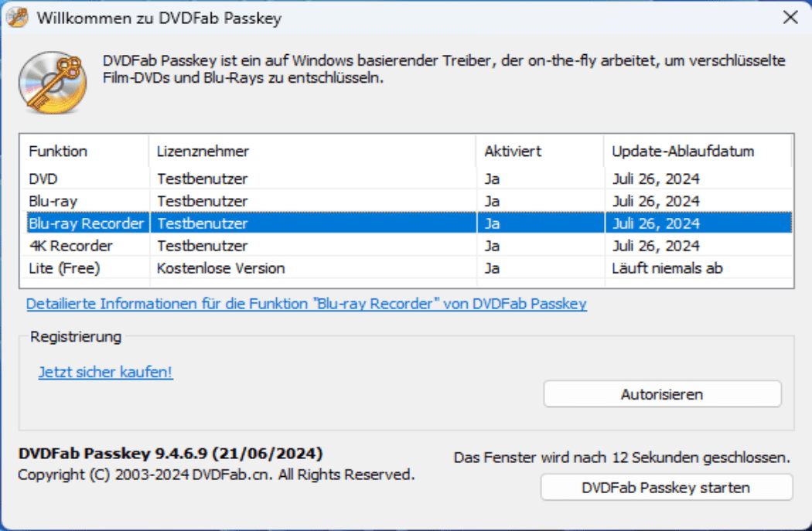Image resolution: width=812 pixels, height=531 pixels.
Task: Select the Blu-ray function row
Action: [406, 201]
